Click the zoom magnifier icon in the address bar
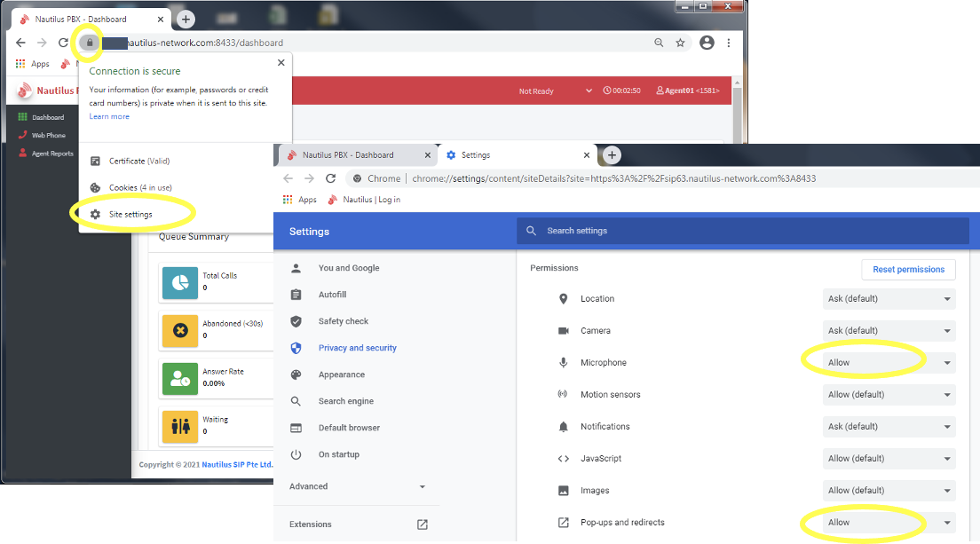Image resolution: width=980 pixels, height=544 pixels. click(x=659, y=43)
